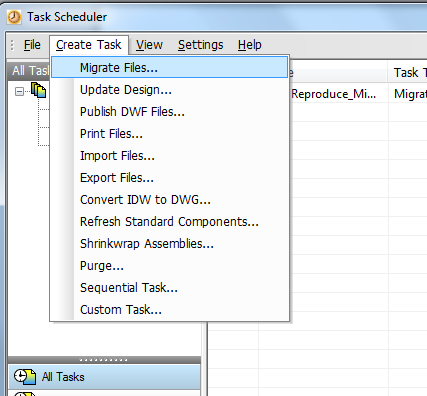Open the View menu
The image size is (427, 396).
coord(149,45)
